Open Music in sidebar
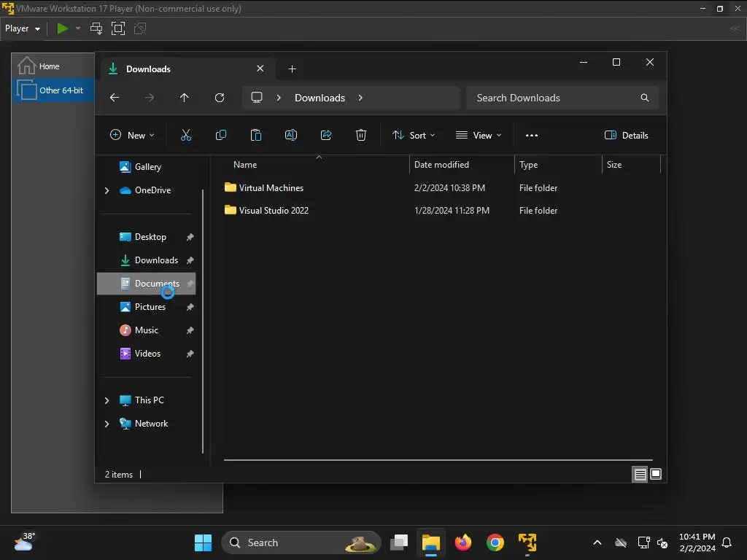Viewport: 747px width, 560px height. pyautogui.click(x=146, y=330)
